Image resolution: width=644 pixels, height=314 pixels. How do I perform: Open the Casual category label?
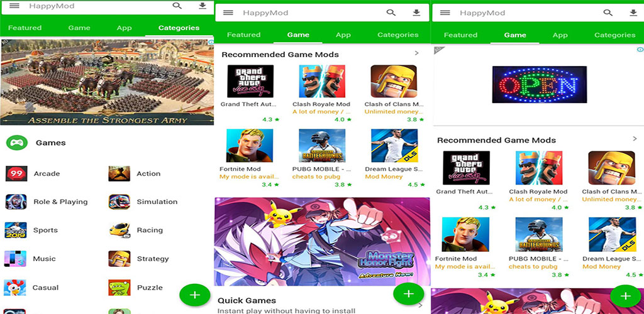coord(45,288)
